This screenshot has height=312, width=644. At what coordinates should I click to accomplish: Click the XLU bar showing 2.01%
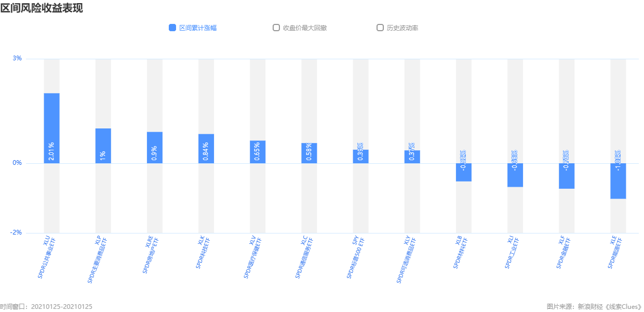[51, 128]
